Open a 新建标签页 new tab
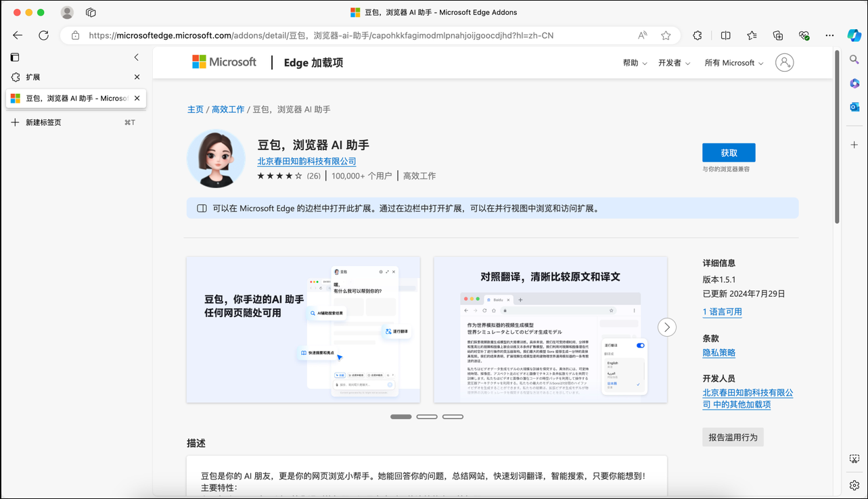The width and height of the screenshot is (868, 499). tap(73, 122)
